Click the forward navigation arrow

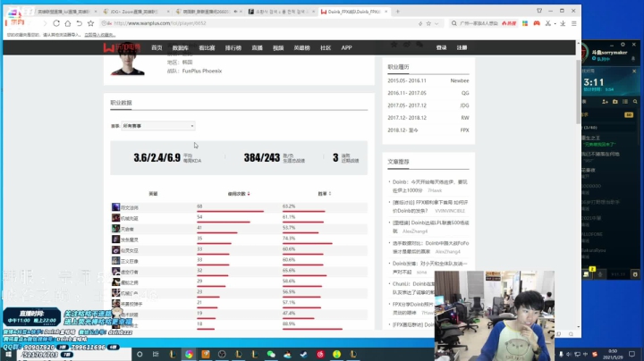(x=45, y=23)
